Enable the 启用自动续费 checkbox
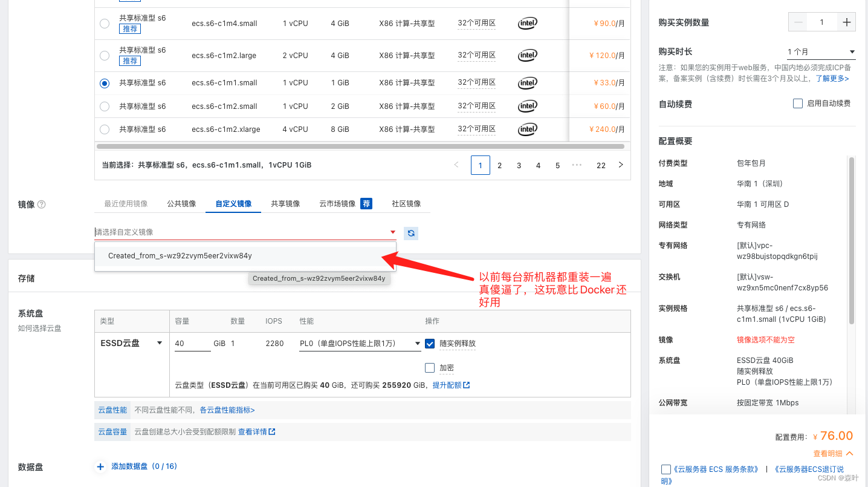Image resolution: width=868 pixels, height=487 pixels. (797, 103)
